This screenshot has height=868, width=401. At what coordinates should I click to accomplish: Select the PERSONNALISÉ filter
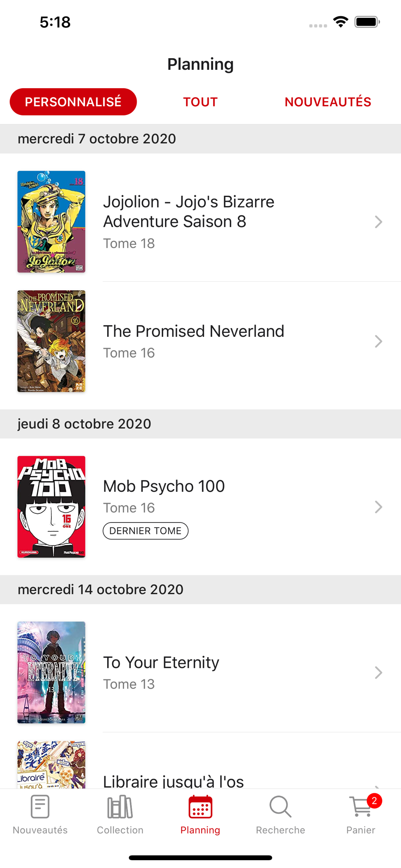coord(73,102)
